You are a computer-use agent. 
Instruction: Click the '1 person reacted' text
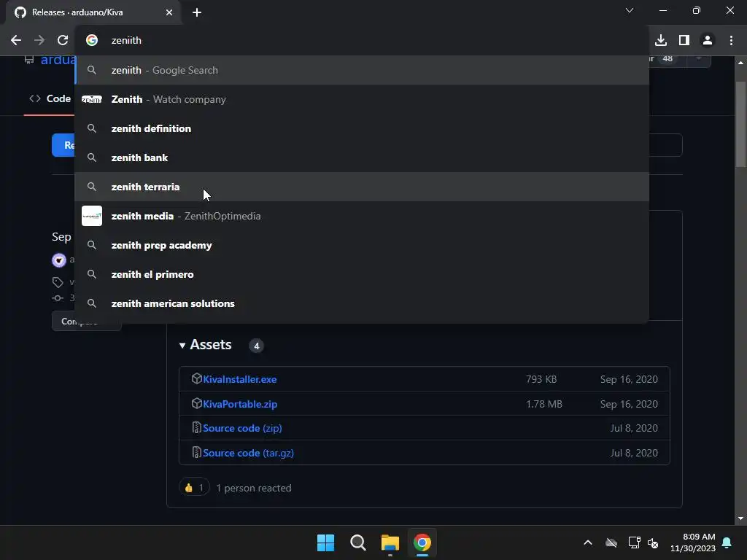point(253,488)
